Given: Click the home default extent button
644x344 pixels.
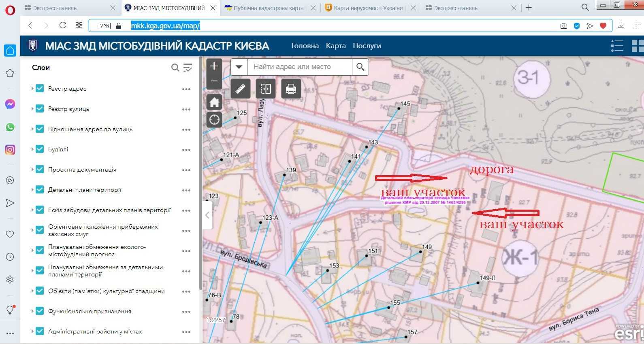Looking at the screenshot, I should click(x=214, y=102).
